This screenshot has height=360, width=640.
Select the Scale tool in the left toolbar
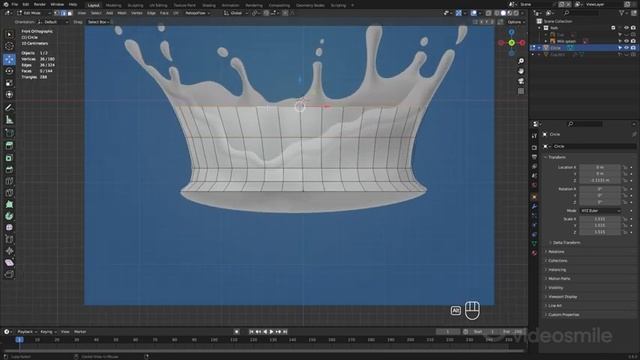point(9,83)
